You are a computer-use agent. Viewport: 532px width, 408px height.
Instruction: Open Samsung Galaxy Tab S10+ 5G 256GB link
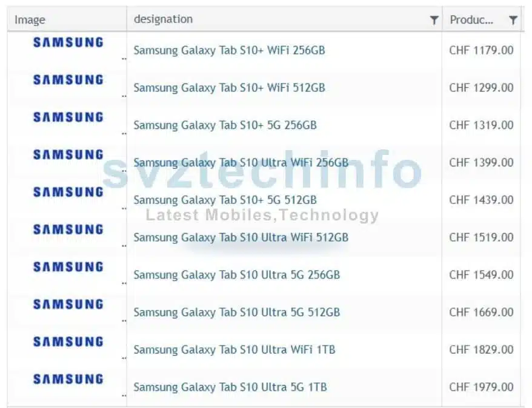coord(225,125)
